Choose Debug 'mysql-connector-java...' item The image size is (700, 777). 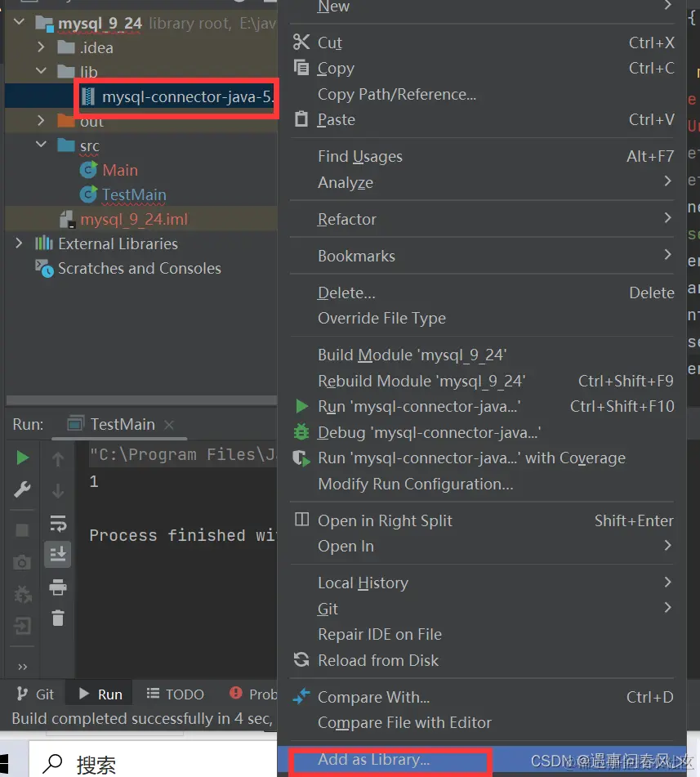pyautogui.click(x=482, y=432)
